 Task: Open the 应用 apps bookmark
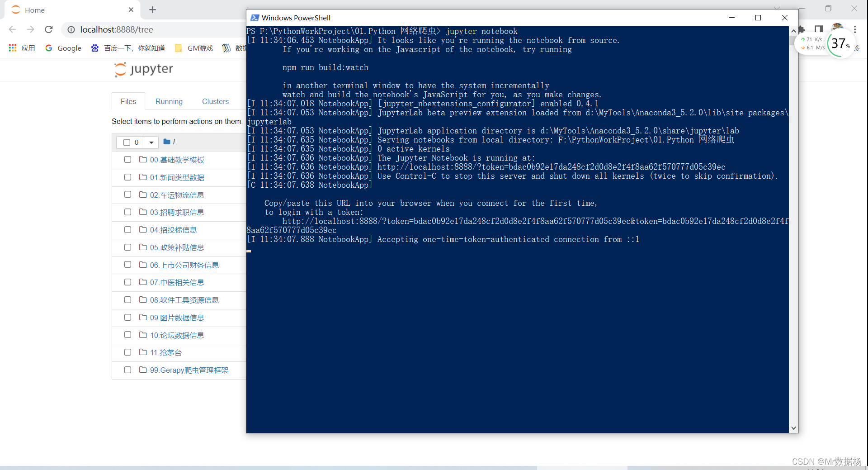coord(22,48)
